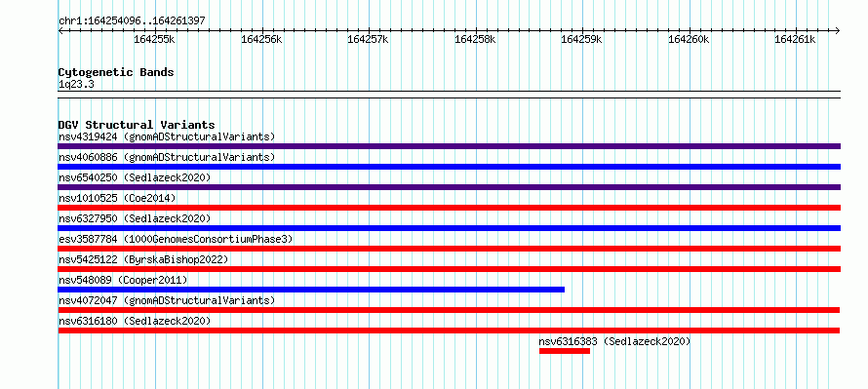The image size is (868, 389).
Task: Select the small nsv6316383 red bar
Action: point(565,351)
